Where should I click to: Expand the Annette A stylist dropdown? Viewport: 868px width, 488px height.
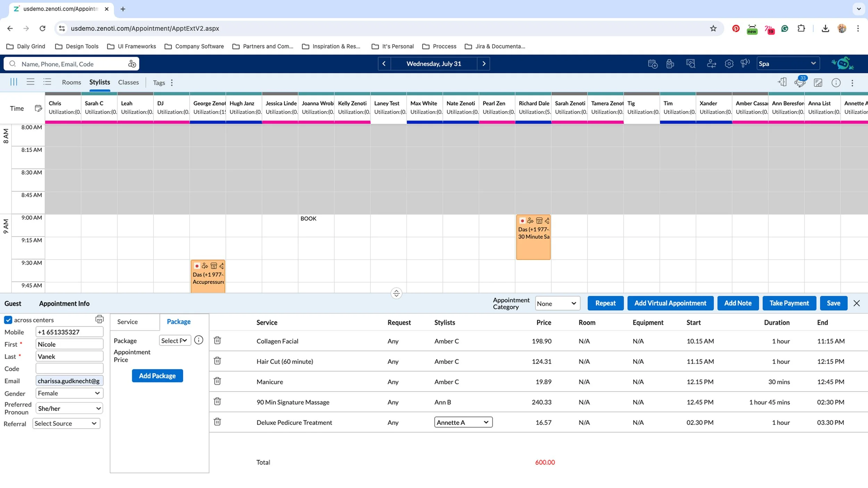click(x=463, y=422)
